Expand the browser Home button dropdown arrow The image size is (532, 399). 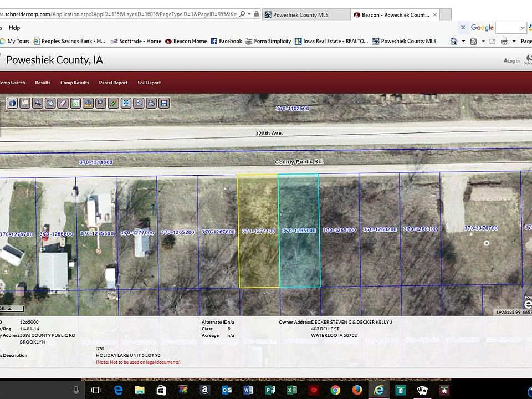click(x=463, y=41)
